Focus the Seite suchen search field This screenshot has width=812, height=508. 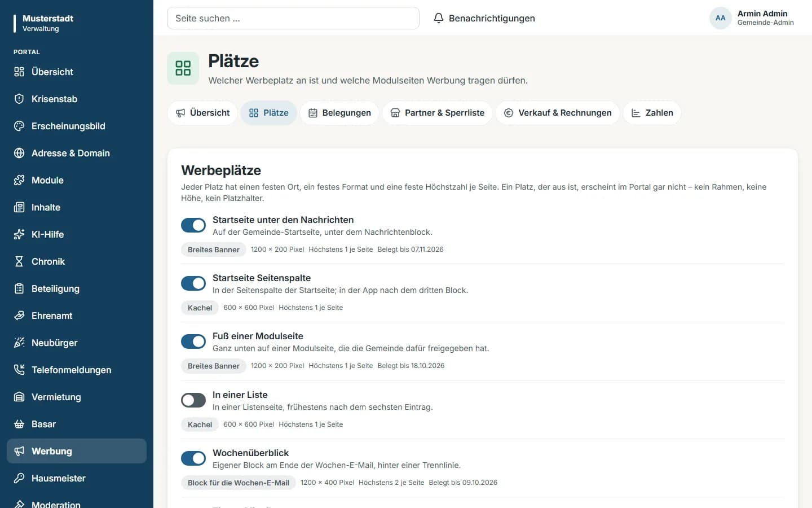click(x=293, y=18)
